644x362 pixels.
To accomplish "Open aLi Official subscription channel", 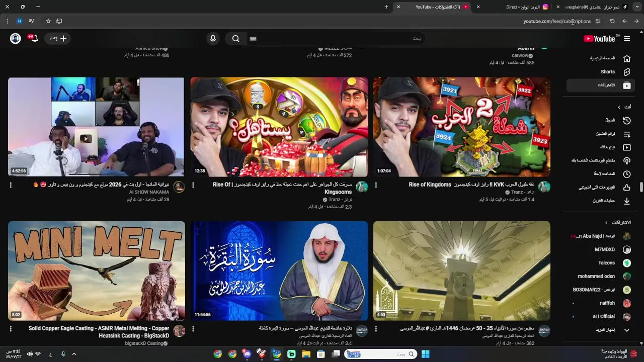I will (x=600, y=317).
